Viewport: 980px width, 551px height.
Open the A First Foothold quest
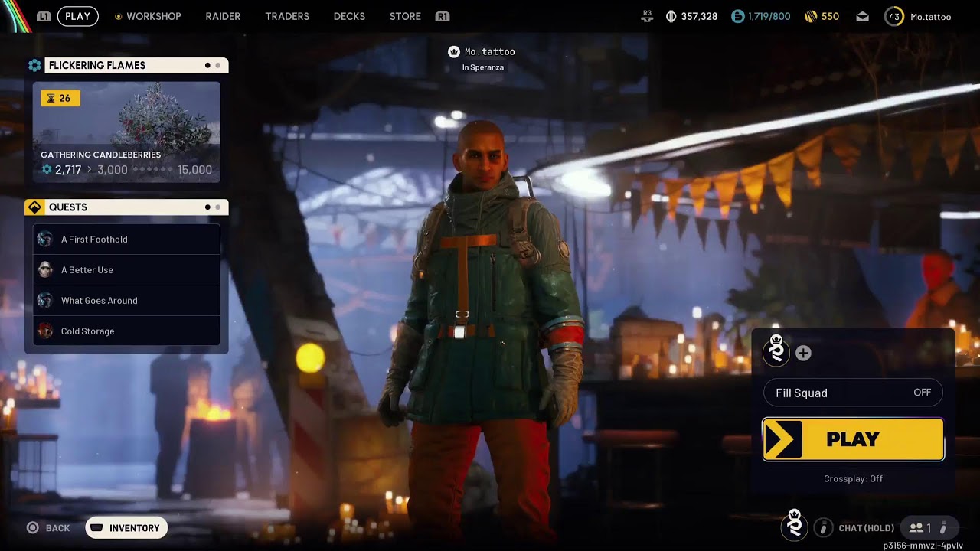coord(126,240)
